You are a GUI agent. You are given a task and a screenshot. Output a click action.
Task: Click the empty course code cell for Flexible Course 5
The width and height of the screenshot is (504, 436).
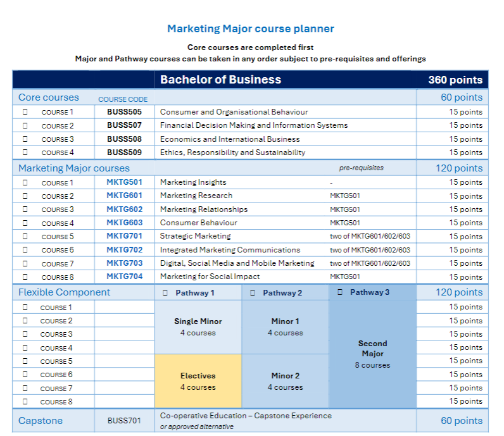[x=124, y=361]
